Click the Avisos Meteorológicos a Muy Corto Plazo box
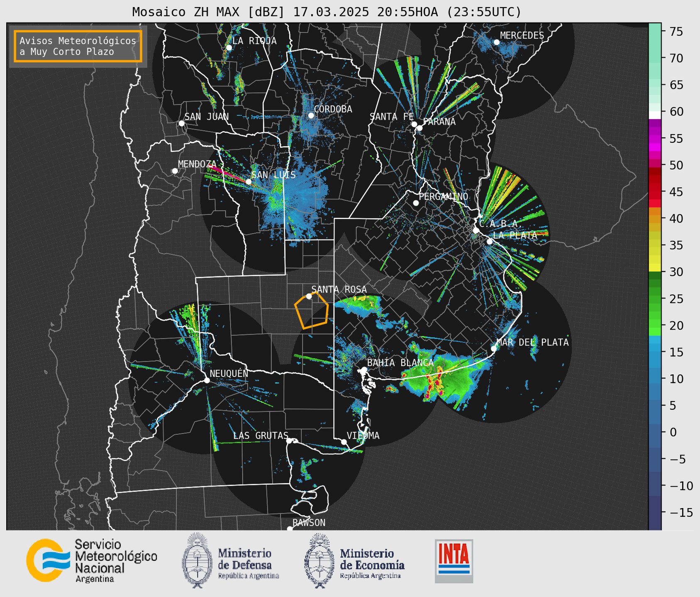Viewport: 700px width, 597px height. [78, 46]
